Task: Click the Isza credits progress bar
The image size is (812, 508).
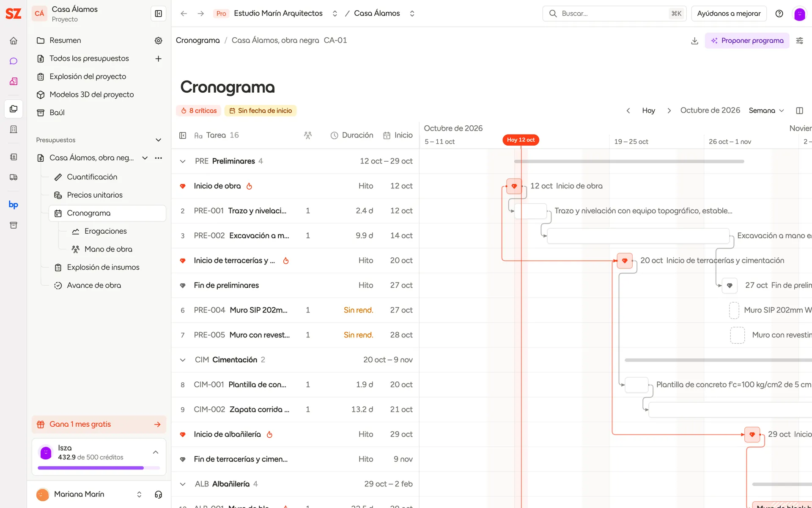Action: [99, 468]
